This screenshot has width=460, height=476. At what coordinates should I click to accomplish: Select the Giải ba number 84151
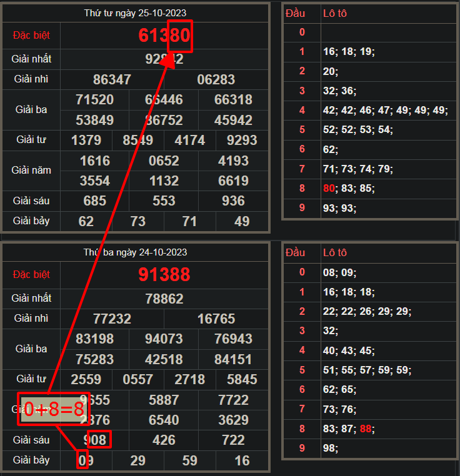[233, 359]
